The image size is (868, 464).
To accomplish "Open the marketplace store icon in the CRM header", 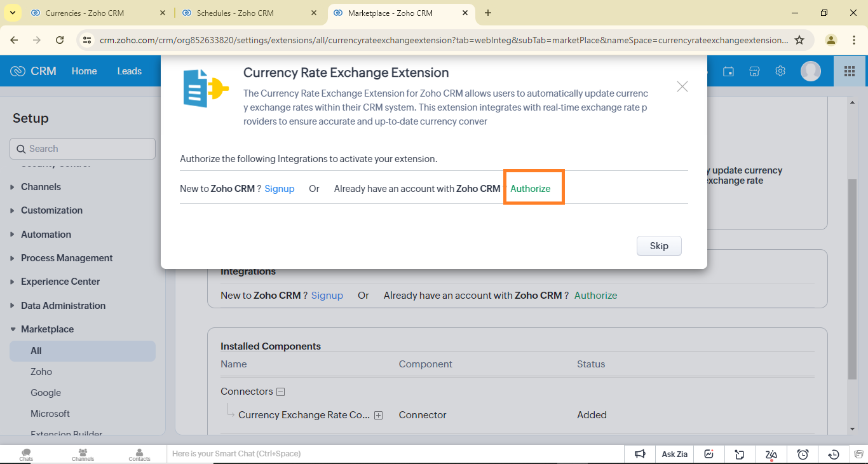I will click(755, 71).
